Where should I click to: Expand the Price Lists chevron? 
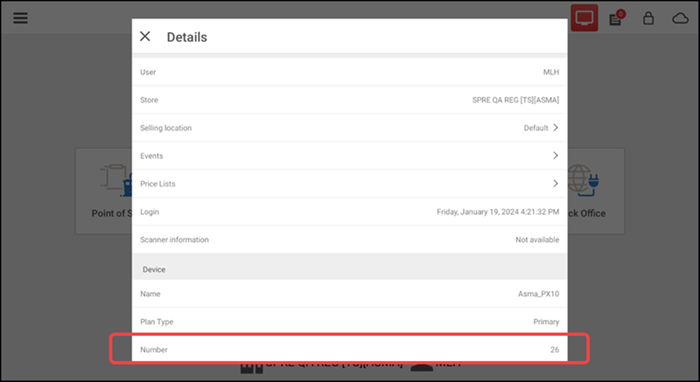tap(555, 183)
